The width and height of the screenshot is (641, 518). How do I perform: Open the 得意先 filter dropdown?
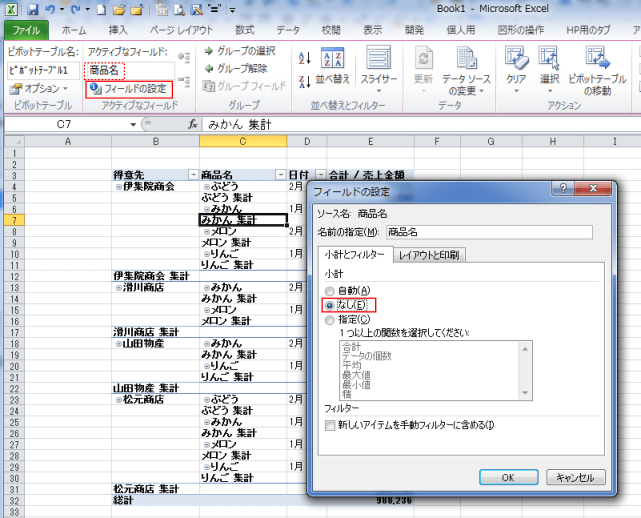tap(193, 175)
